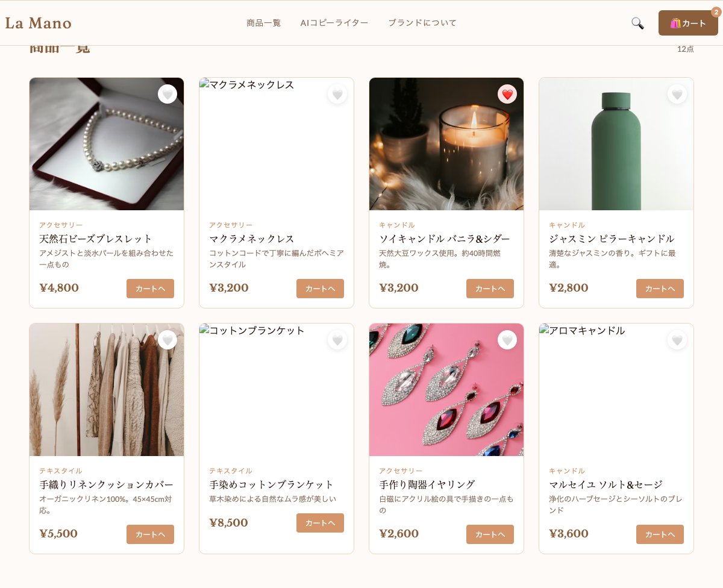Open the search with the magnifier icon
This screenshot has width=723, height=588.
637,23
